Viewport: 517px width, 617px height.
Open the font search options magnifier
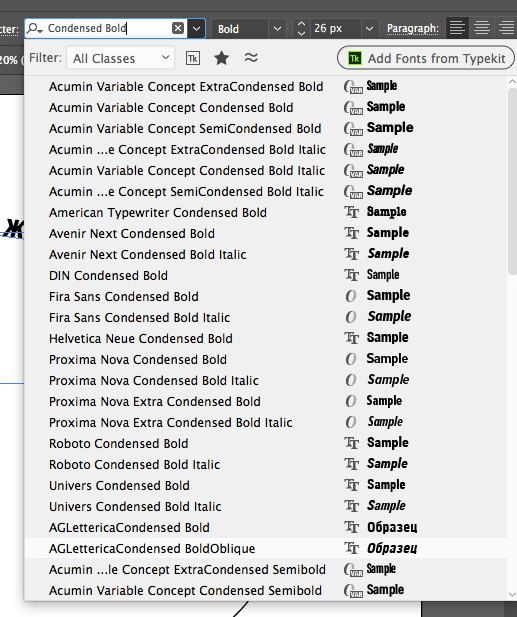tap(35, 28)
